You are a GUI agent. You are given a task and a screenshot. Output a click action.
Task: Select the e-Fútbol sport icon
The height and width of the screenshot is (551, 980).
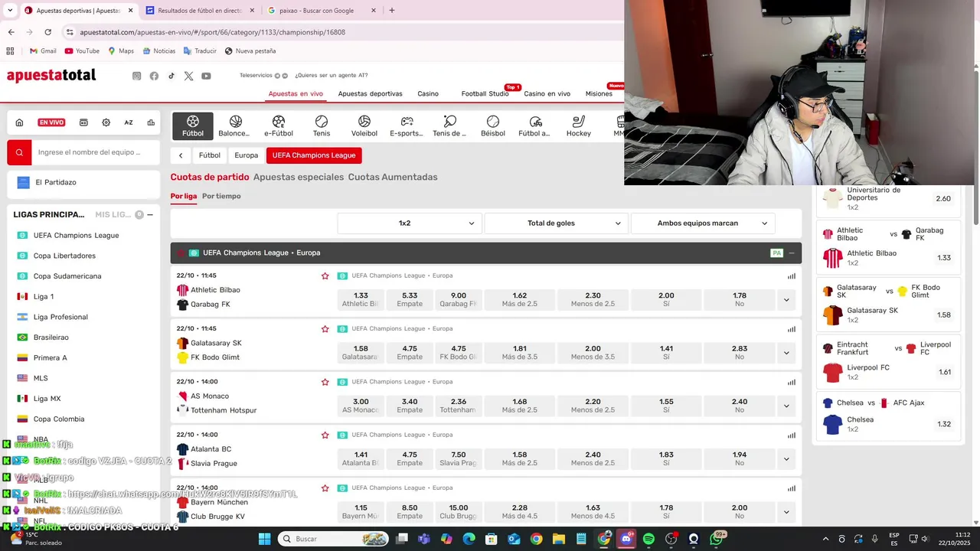point(279,126)
